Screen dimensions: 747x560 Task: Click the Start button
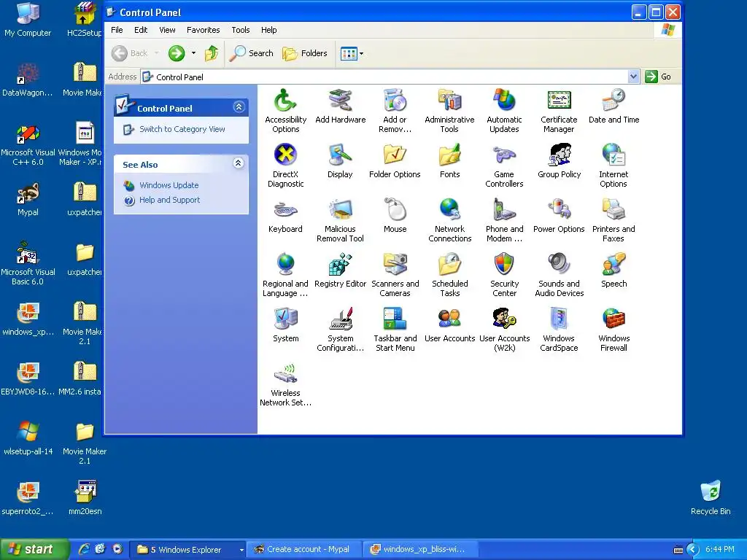coord(34,550)
